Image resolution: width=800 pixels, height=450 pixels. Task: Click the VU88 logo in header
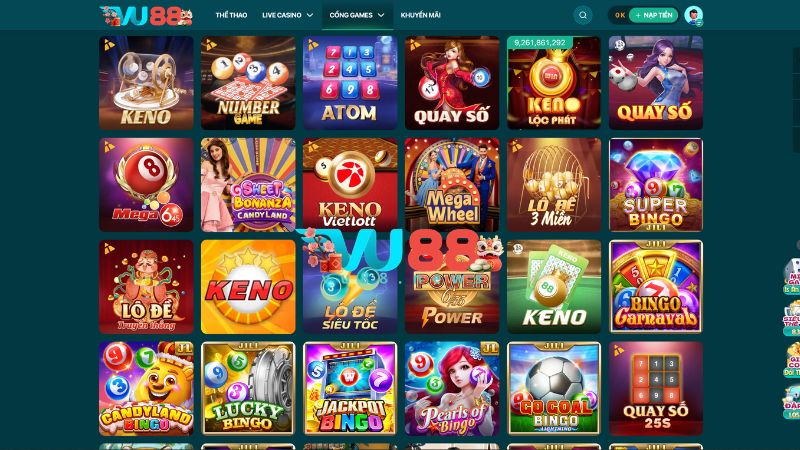click(146, 16)
